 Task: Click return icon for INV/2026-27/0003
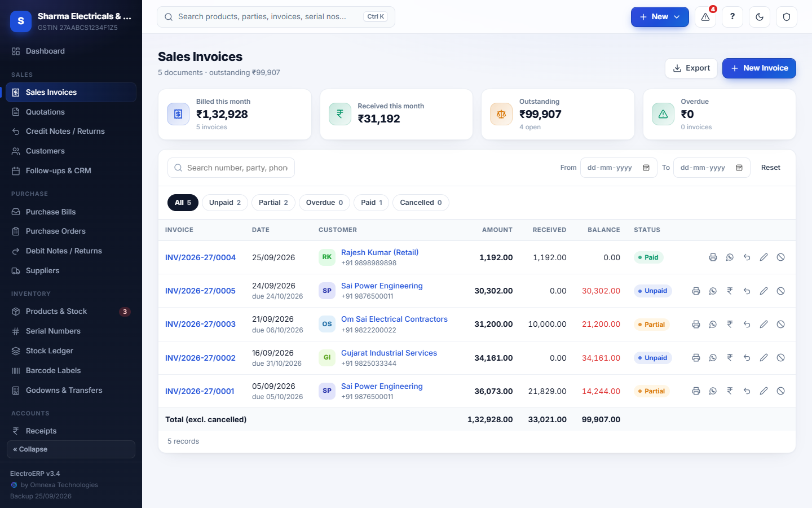click(747, 325)
